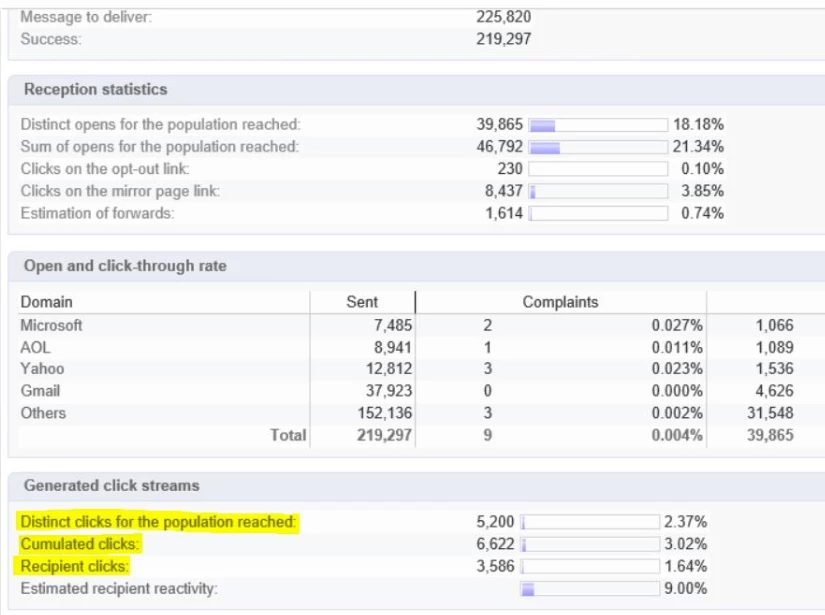
Task: Select Microsoft sent value 7,485
Action: [x=393, y=325]
